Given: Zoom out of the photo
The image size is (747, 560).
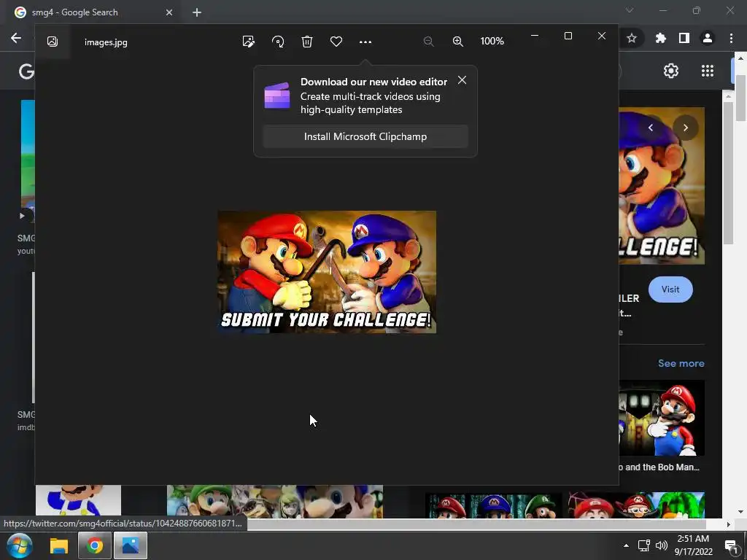Looking at the screenshot, I should click(x=428, y=42).
